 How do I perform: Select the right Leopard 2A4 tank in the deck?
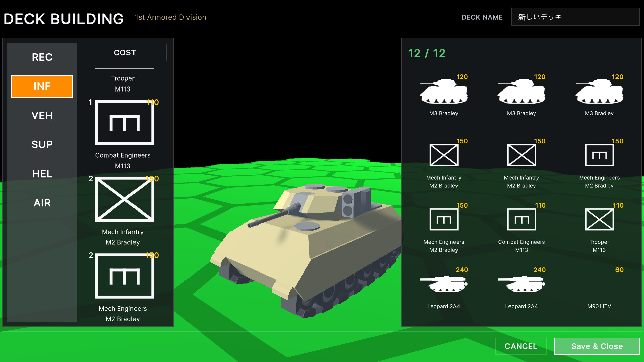coord(521,284)
